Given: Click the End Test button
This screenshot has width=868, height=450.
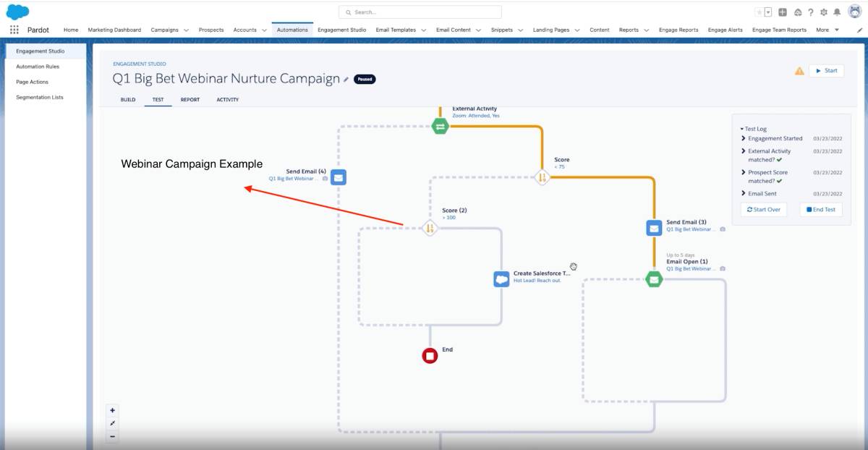Looking at the screenshot, I should coord(820,209).
